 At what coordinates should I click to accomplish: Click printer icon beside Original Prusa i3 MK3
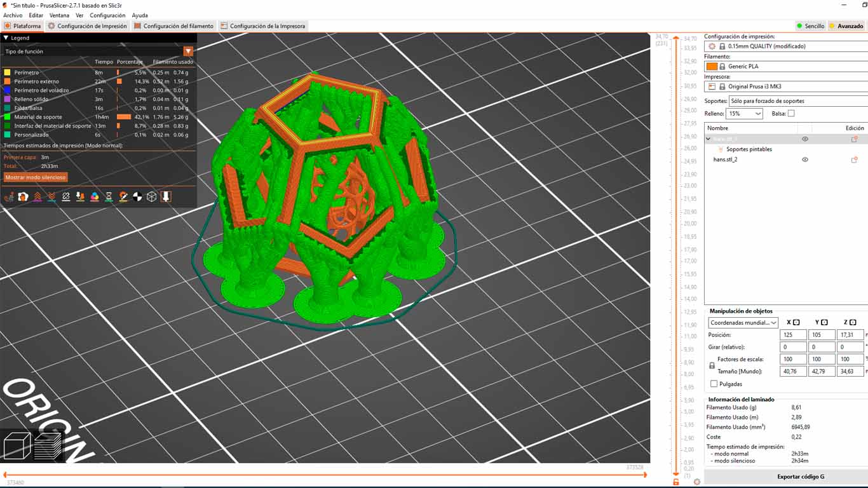712,86
